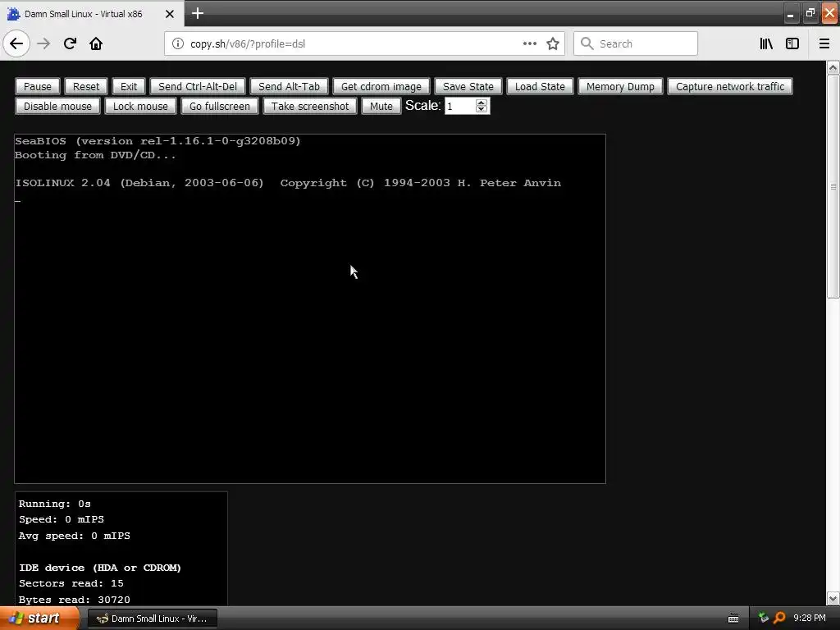Decrease Scale with the down stepper arrow
Viewport: 840px width, 630px height.
coord(482,109)
